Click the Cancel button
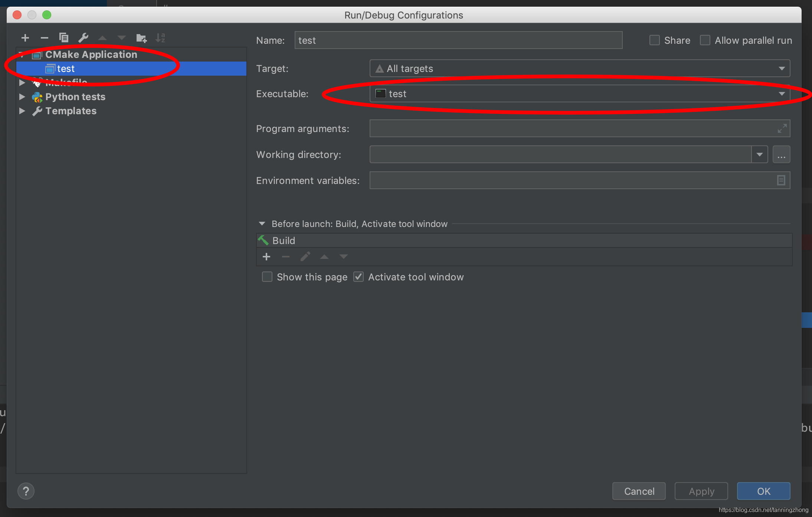Screen dimensions: 812x517 click(639, 491)
